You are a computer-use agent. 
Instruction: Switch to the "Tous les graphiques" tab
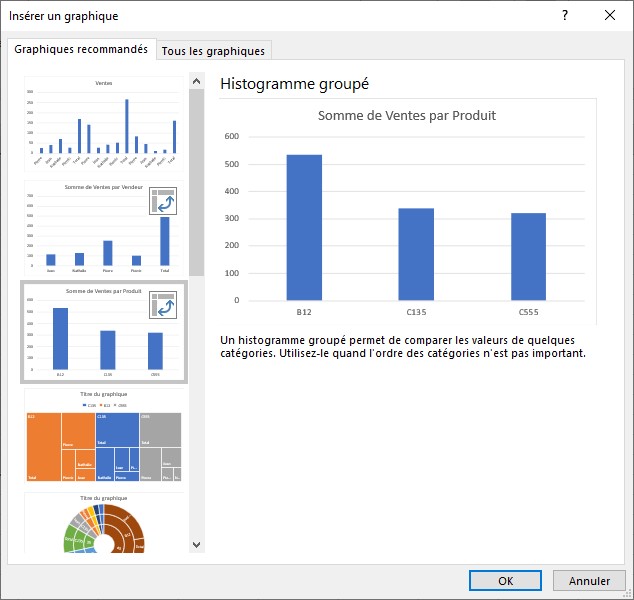(213, 51)
